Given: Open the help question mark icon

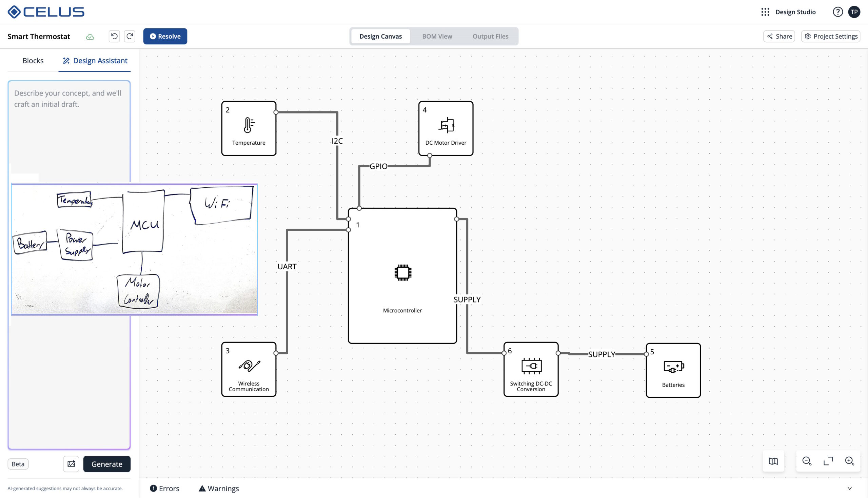Looking at the screenshot, I should [x=837, y=12].
